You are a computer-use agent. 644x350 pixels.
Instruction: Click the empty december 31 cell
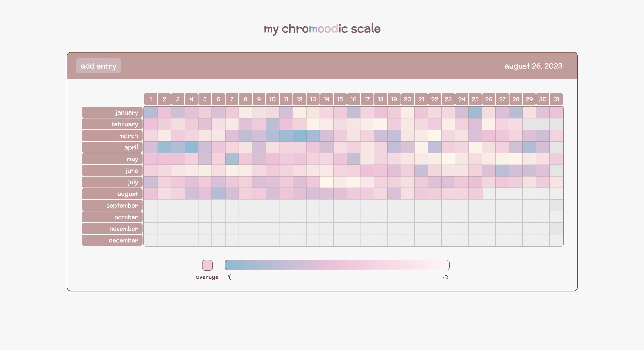[x=556, y=240]
